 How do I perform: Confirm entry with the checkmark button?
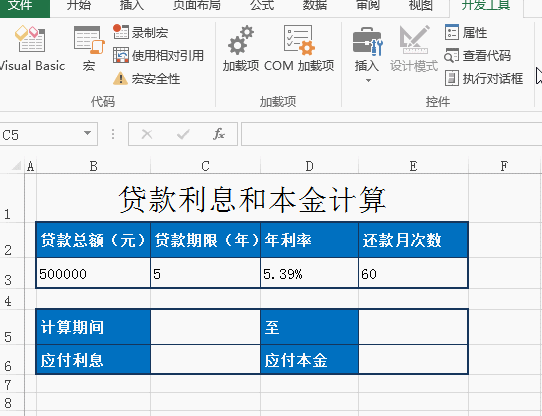[x=183, y=134]
